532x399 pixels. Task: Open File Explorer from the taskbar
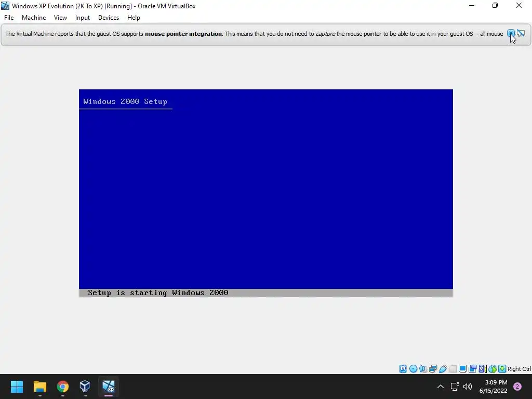39,387
